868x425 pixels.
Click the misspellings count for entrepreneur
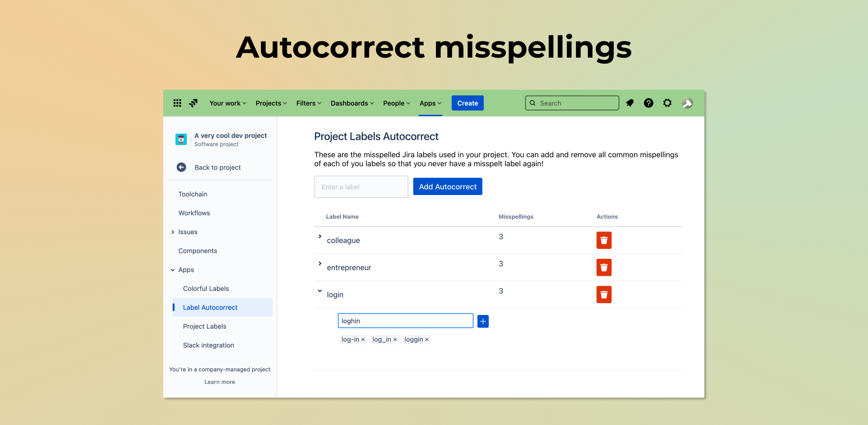501,263
